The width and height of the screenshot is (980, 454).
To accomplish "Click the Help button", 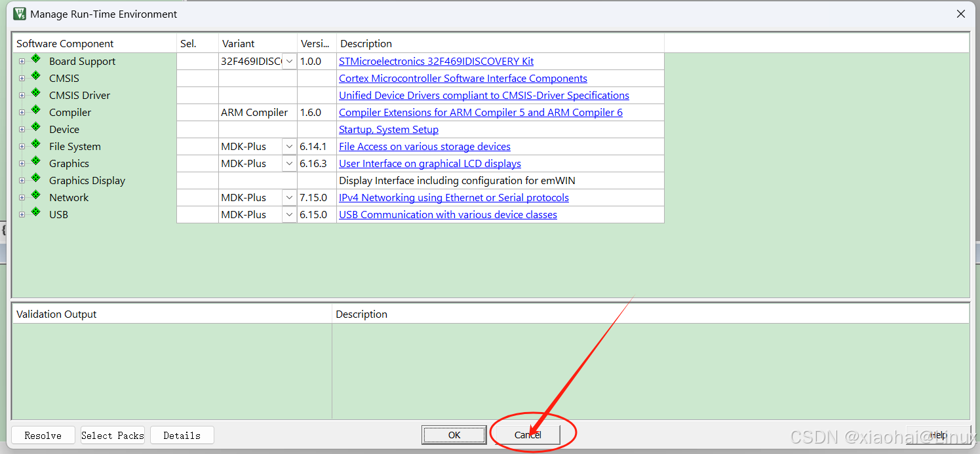I will click(x=939, y=435).
